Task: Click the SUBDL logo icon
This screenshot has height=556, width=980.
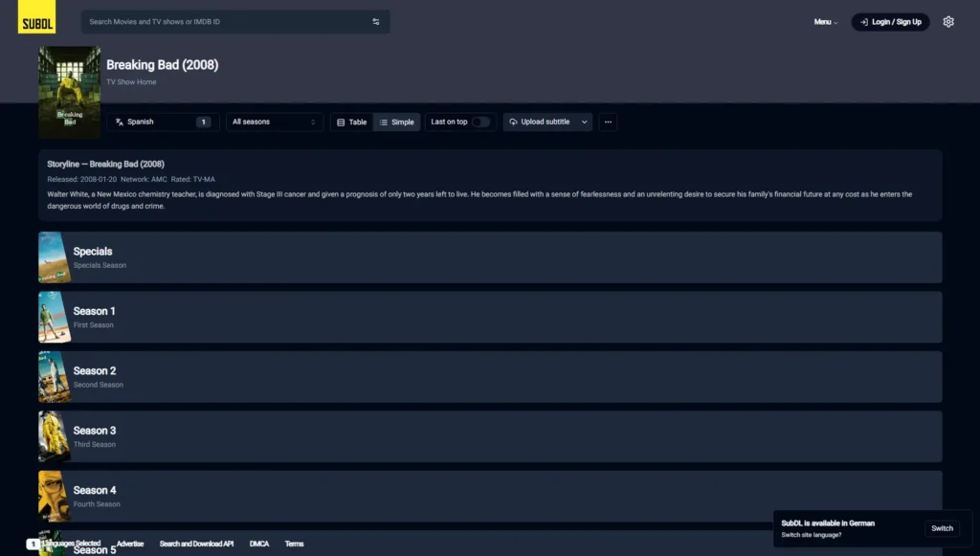Action: (37, 17)
